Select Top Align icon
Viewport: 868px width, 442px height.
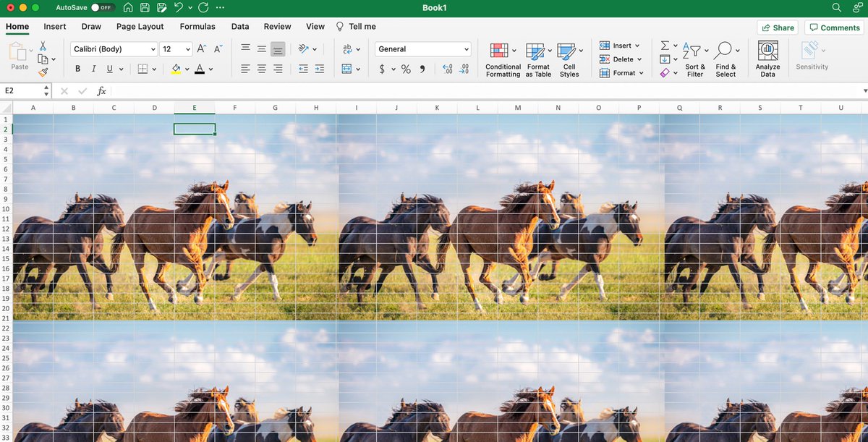point(245,48)
